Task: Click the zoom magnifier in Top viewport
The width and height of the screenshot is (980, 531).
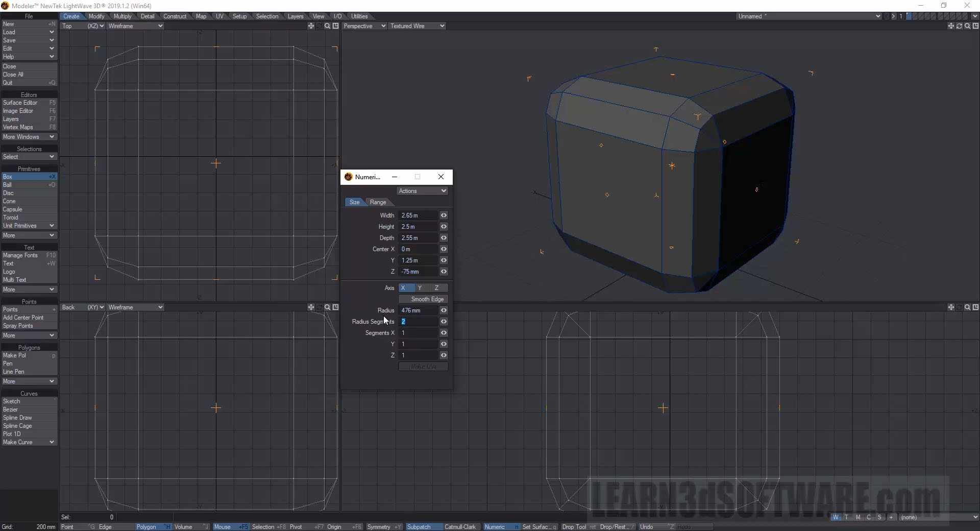Action: (x=327, y=26)
